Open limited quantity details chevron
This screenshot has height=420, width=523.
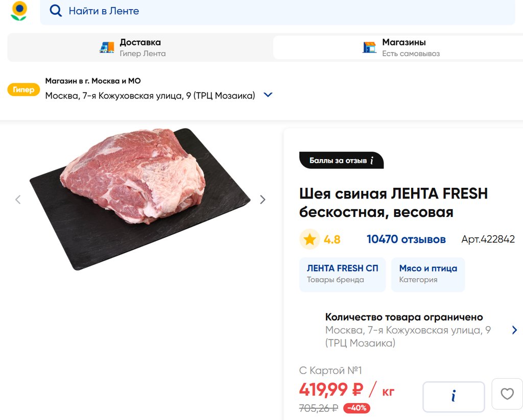tap(514, 330)
